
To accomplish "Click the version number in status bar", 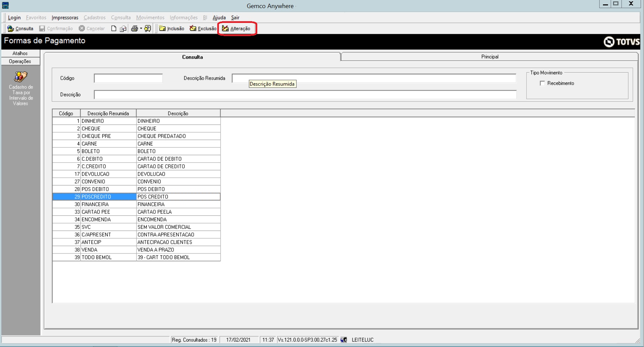I will point(307,340).
